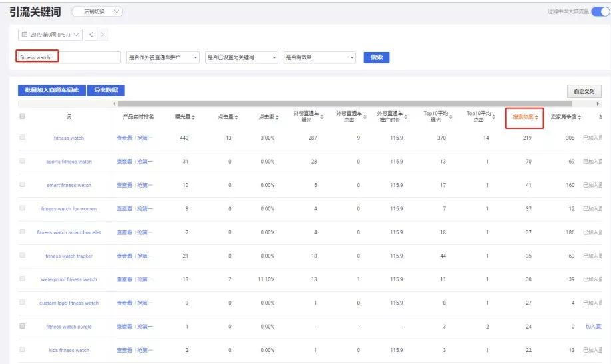Sort by Top10平均点击 column arrows
Viewport: 611px width, 364px height.
click(x=493, y=117)
